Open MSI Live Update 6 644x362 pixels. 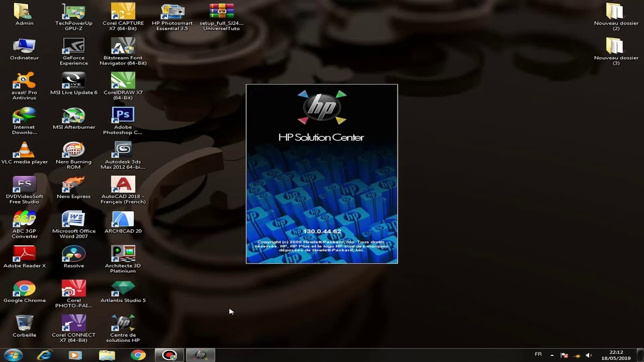(73, 84)
